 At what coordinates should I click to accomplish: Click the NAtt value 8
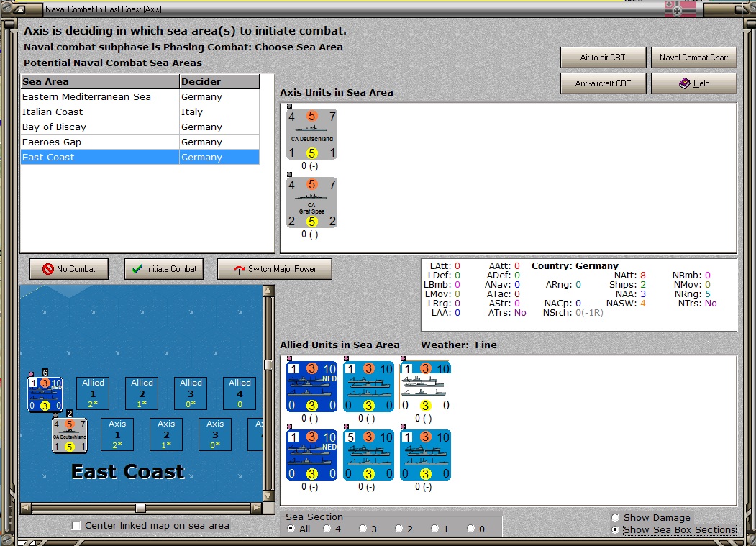point(642,276)
